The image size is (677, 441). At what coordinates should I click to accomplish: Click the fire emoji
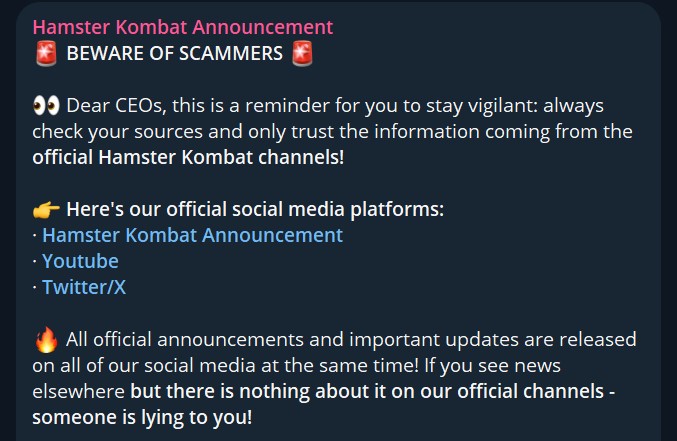click(46, 339)
